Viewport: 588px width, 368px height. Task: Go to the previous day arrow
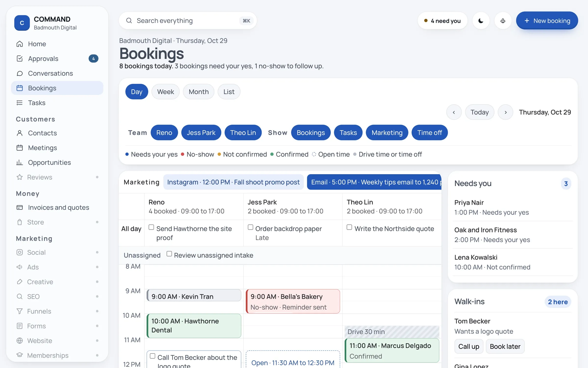pos(454,112)
